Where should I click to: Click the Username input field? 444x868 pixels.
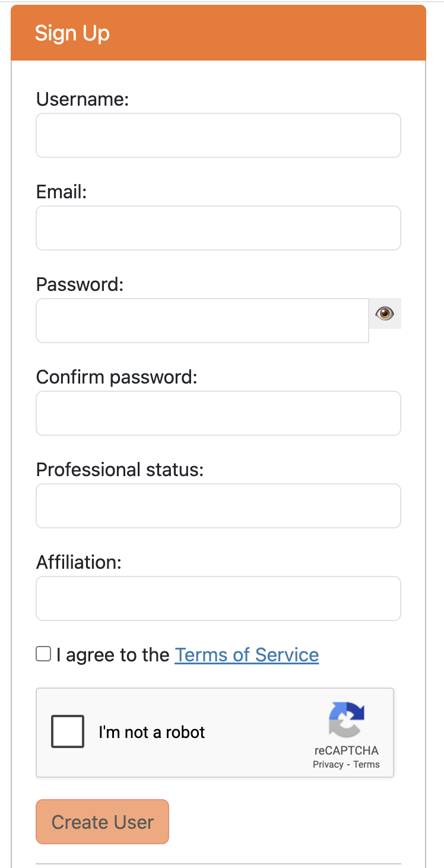point(218,135)
